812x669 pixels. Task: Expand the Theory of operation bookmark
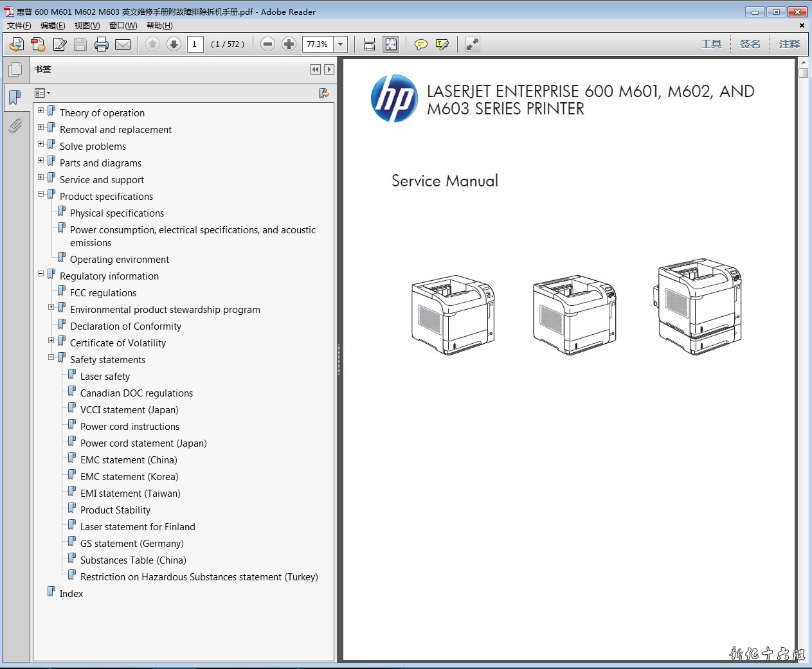[41, 111]
